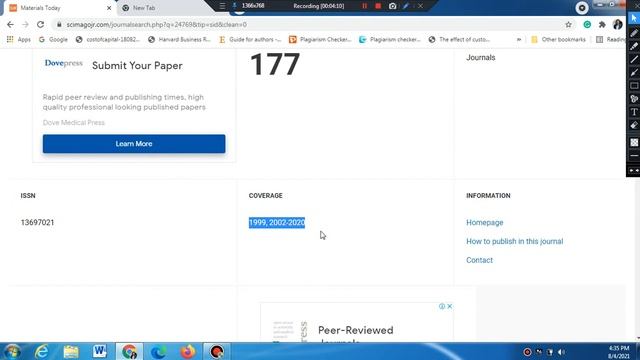Take a screenshot with the camera icon
Screen dimensions: 640x360
pos(392,6)
